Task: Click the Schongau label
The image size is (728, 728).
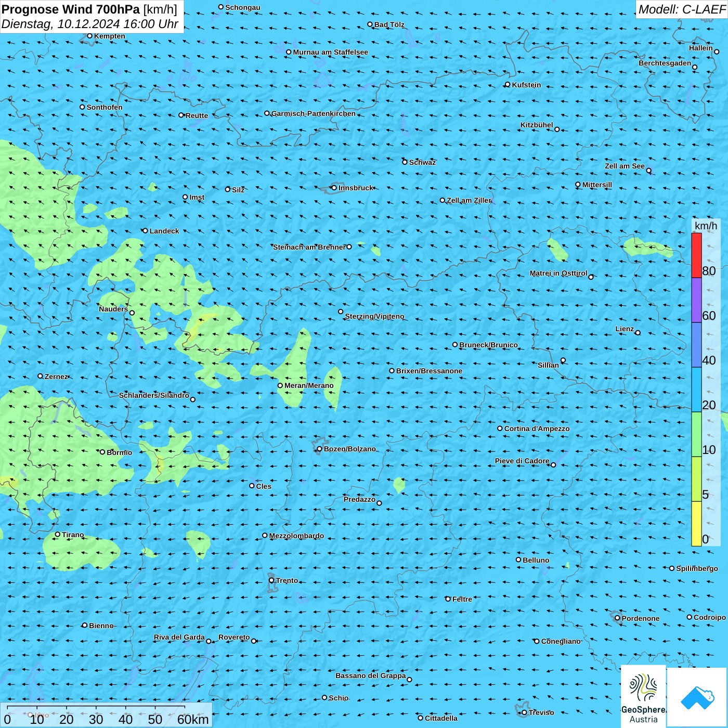Action: pos(243,7)
